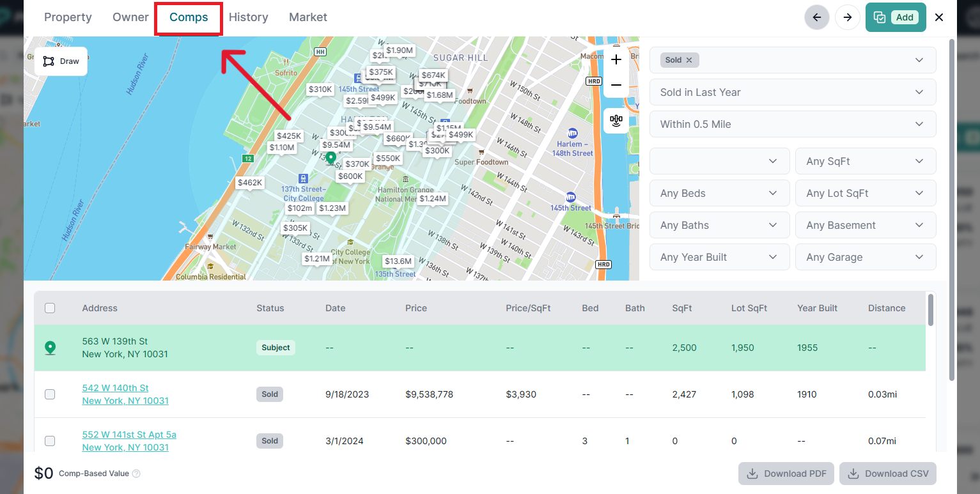This screenshot has height=494, width=980.
Task: Click the comps table vertical scrollbar
Action: coord(931,309)
